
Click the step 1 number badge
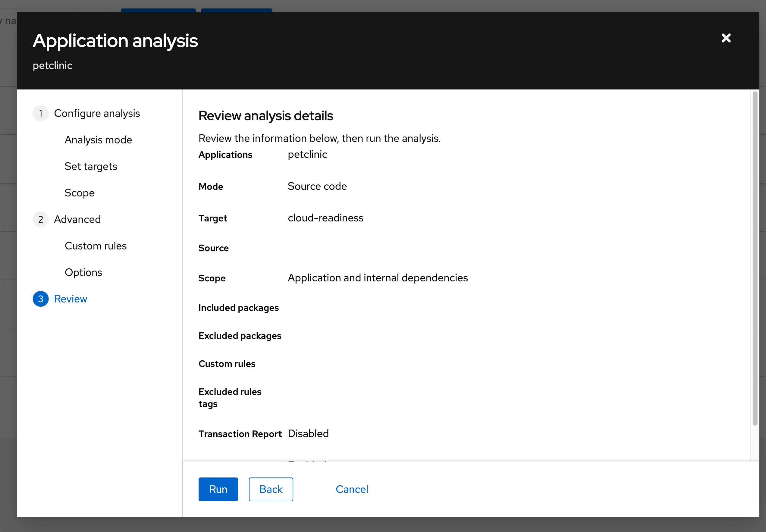point(41,113)
